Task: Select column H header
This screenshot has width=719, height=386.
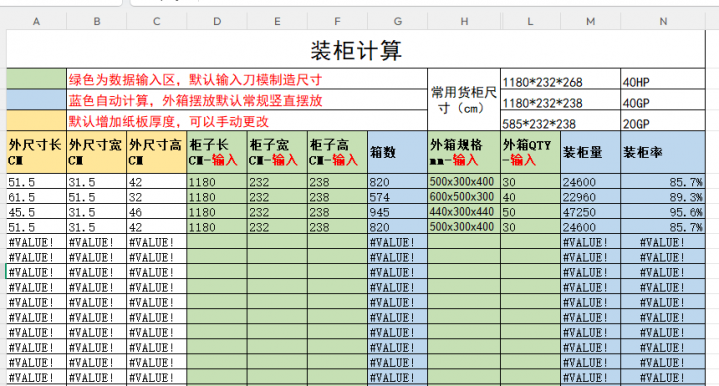Action: coord(464,22)
